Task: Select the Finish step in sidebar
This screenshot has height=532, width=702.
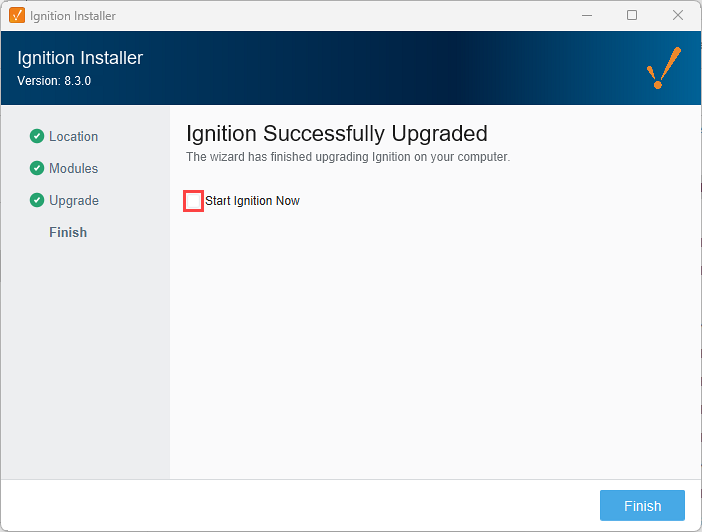Action: point(68,232)
